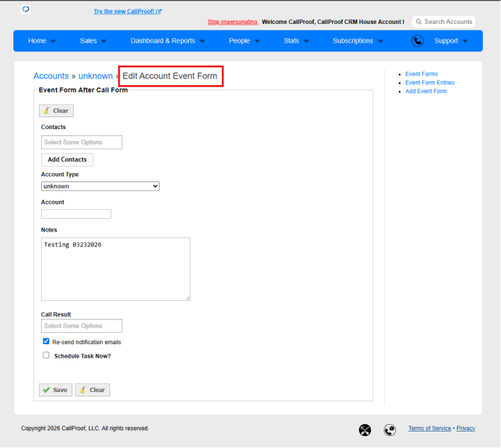Open the Stats menu
This screenshot has height=448, width=501.
(291, 41)
